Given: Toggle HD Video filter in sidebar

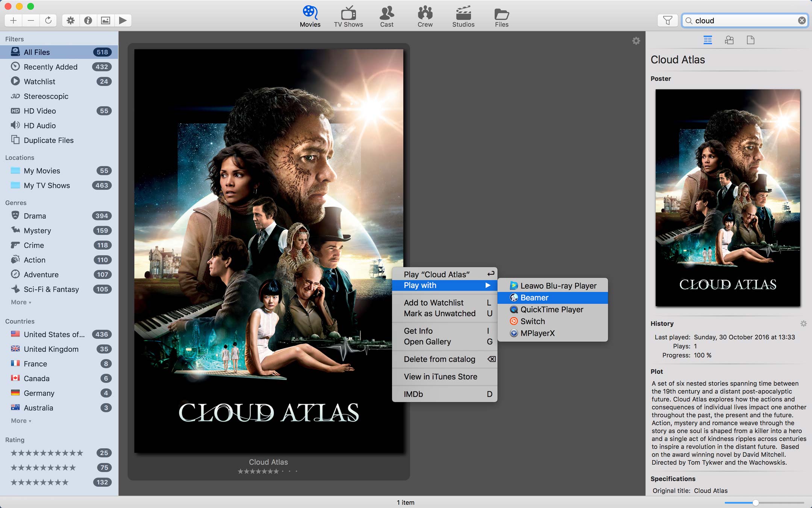Looking at the screenshot, I should coord(39,111).
